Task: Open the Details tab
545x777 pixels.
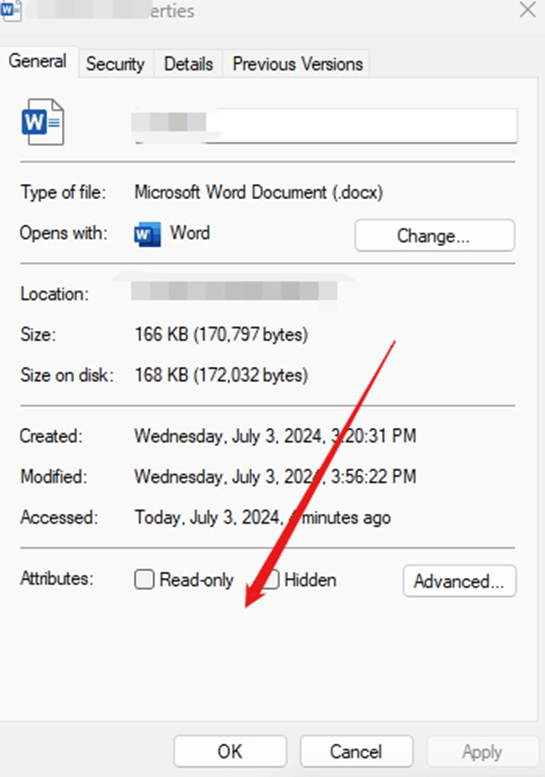Action: click(x=188, y=64)
